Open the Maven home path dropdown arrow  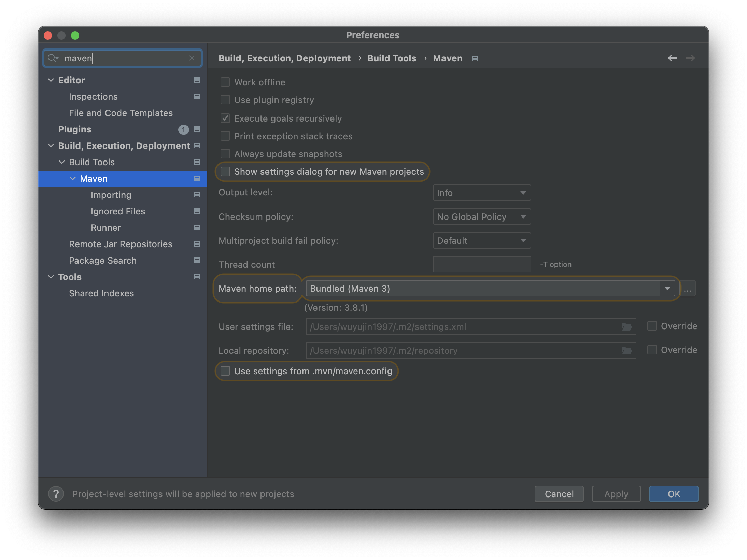click(x=667, y=289)
